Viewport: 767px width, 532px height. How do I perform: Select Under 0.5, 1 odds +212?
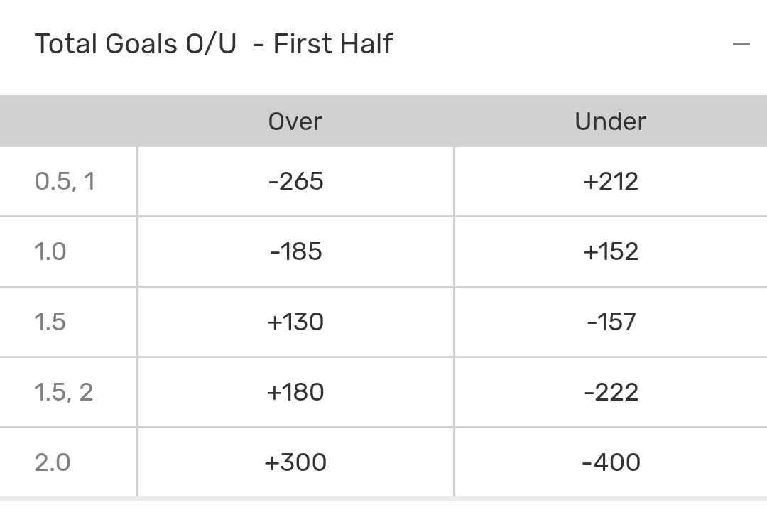pyautogui.click(x=610, y=181)
